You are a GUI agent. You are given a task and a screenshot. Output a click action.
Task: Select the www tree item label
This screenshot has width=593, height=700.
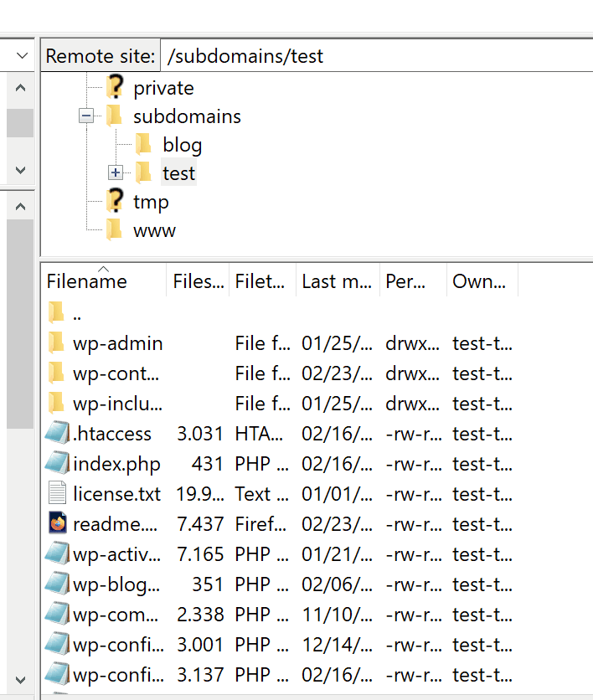(154, 230)
